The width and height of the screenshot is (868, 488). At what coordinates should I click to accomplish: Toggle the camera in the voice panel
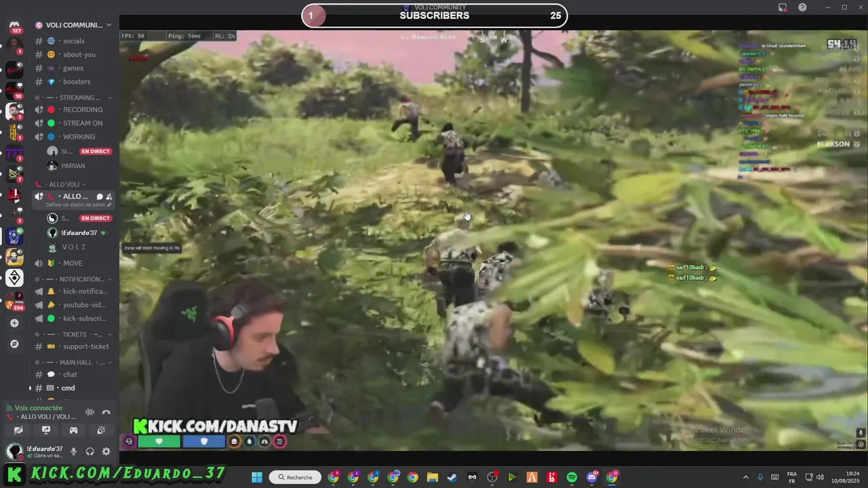click(x=18, y=430)
